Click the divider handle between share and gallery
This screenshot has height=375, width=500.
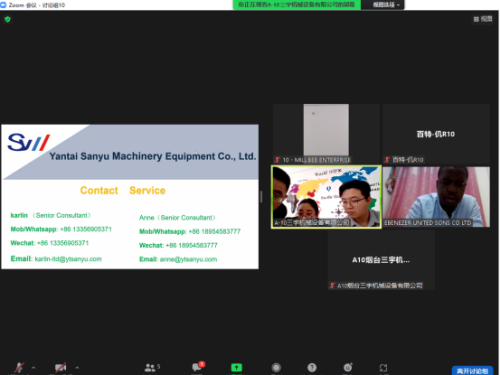[261, 197]
